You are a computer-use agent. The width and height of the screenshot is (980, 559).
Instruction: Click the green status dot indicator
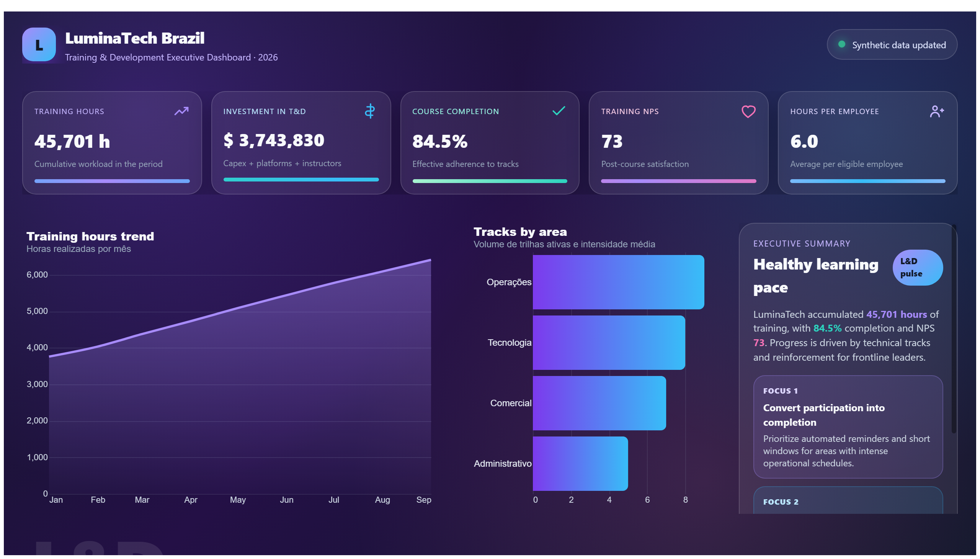pyautogui.click(x=841, y=44)
